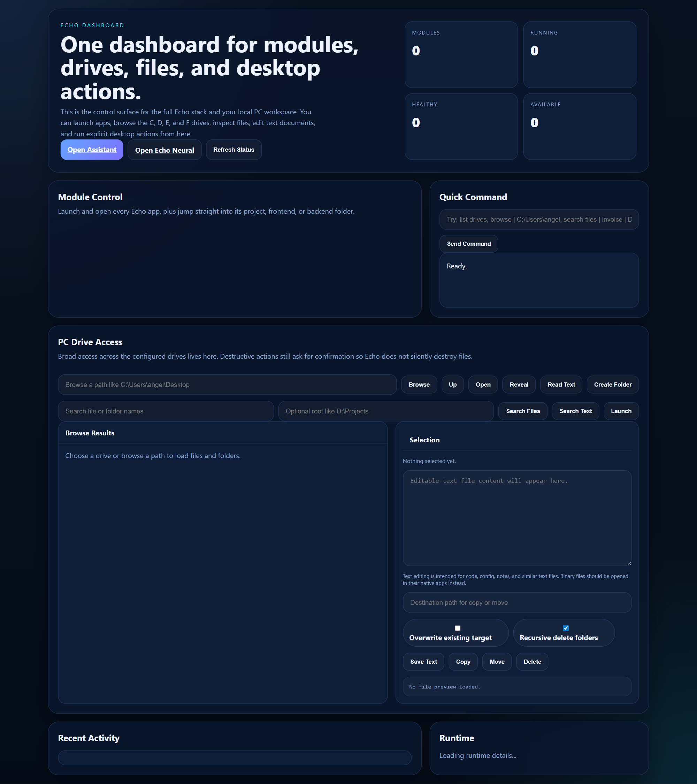The height and width of the screenshot is (784, 697).
Task: Click the Launch button
Action: (621, 411)
